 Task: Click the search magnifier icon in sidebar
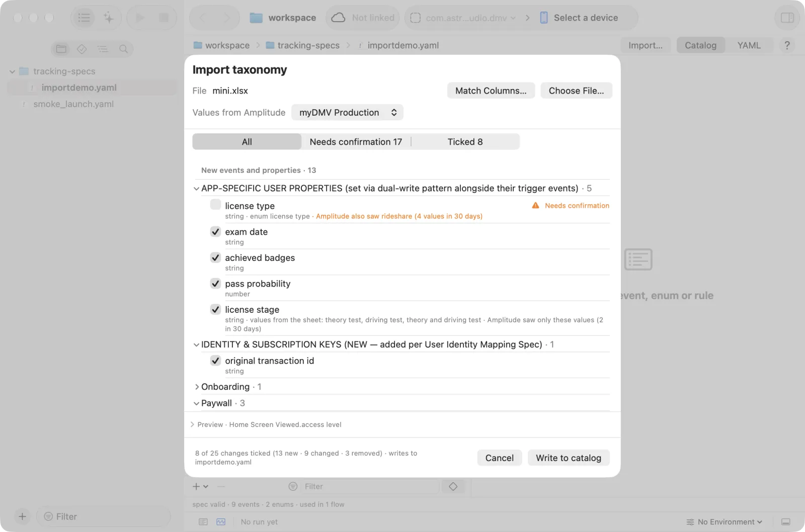(123, 49)
